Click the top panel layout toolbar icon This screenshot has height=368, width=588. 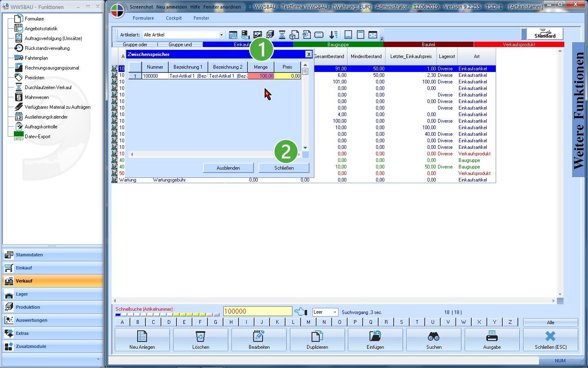[x=361, y=35]
